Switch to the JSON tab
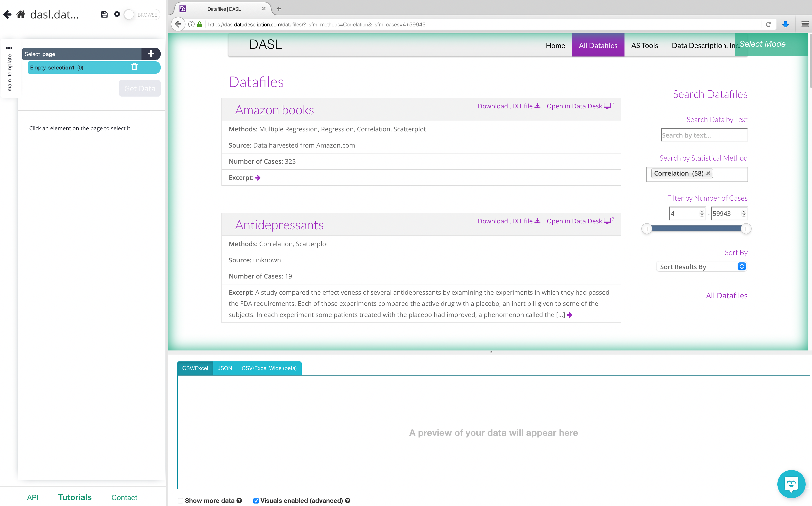812x506 pixels. click(225, 368)
